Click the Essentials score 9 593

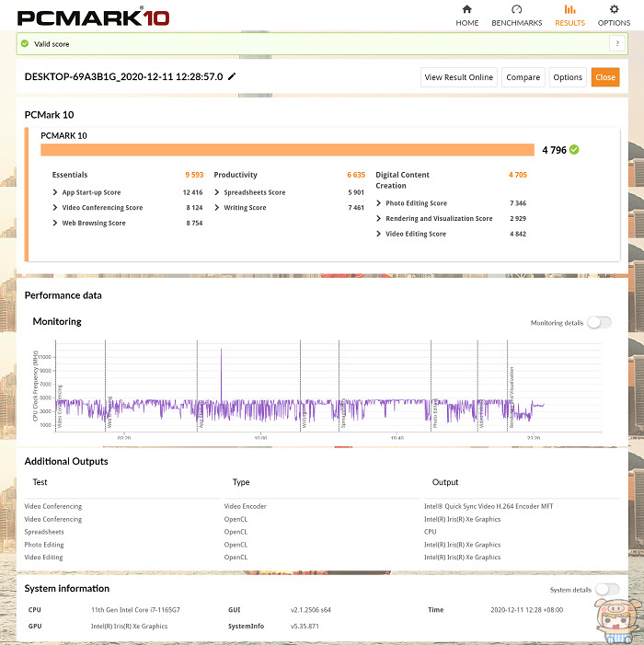click(194, 175)
